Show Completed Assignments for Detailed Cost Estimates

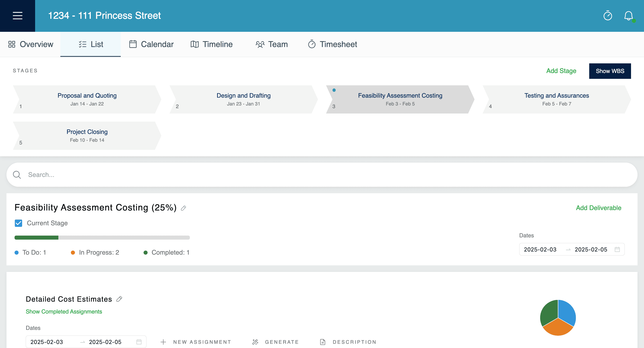64,312
